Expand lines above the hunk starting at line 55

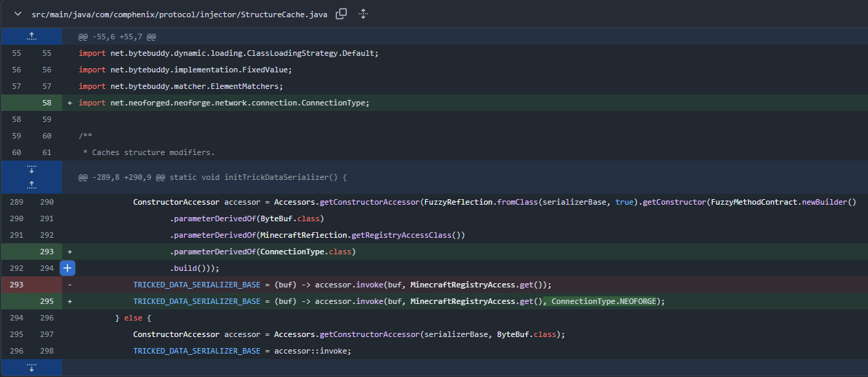(x=31, y=37)
